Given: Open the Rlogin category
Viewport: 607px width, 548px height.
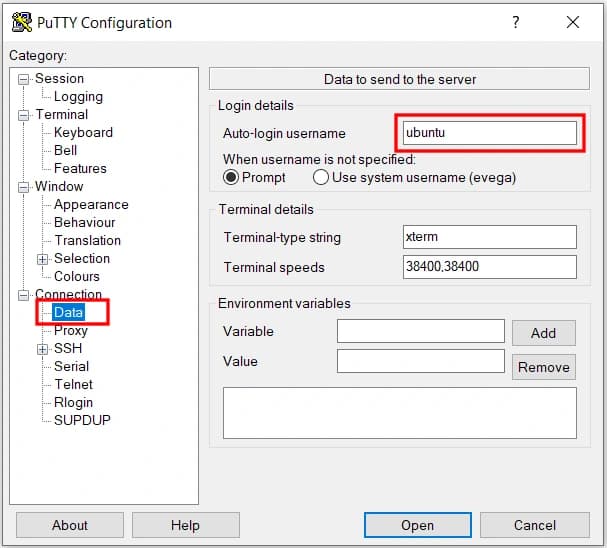Looking at the screenshot, I should tap(73, 402).
